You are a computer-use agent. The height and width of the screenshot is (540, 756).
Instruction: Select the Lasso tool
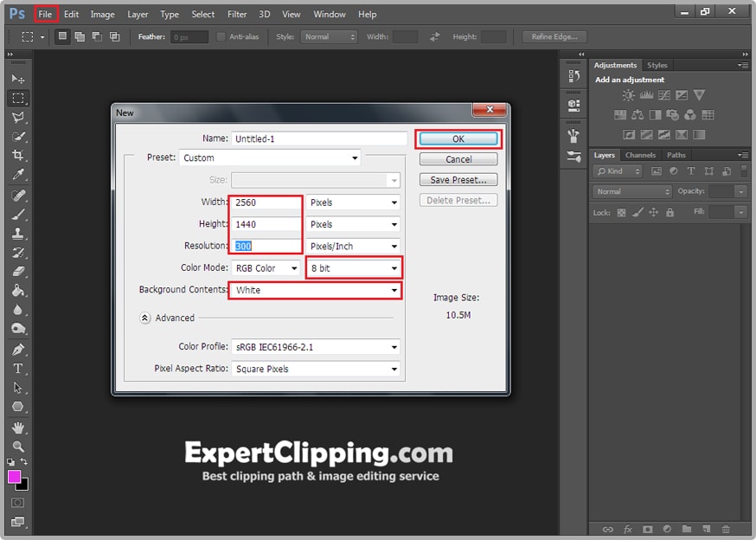coord(17,117)
